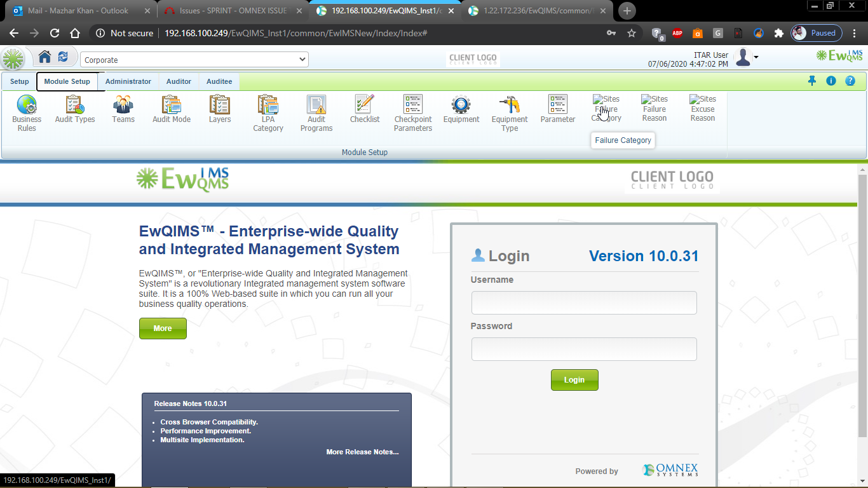The width and height of the screenshot is (868, 488).
Task: Click the Password input field
Action: pyautogui.click(x=584, y=349)
